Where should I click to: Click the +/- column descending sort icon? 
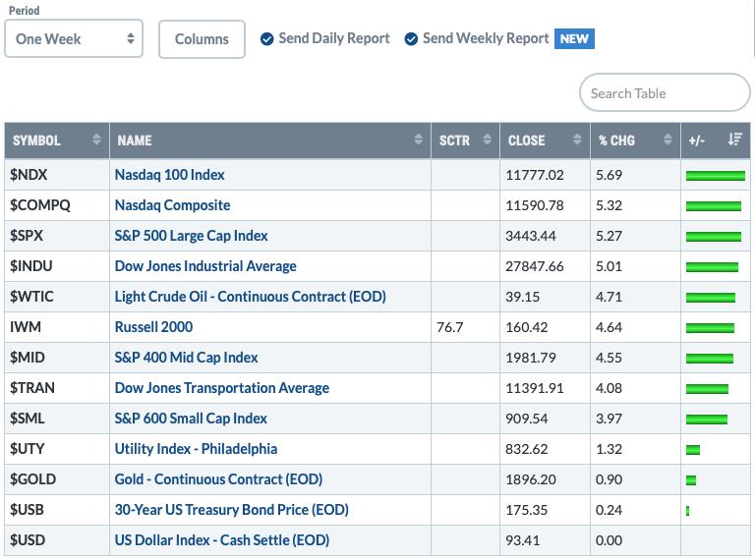click(734, 140)
